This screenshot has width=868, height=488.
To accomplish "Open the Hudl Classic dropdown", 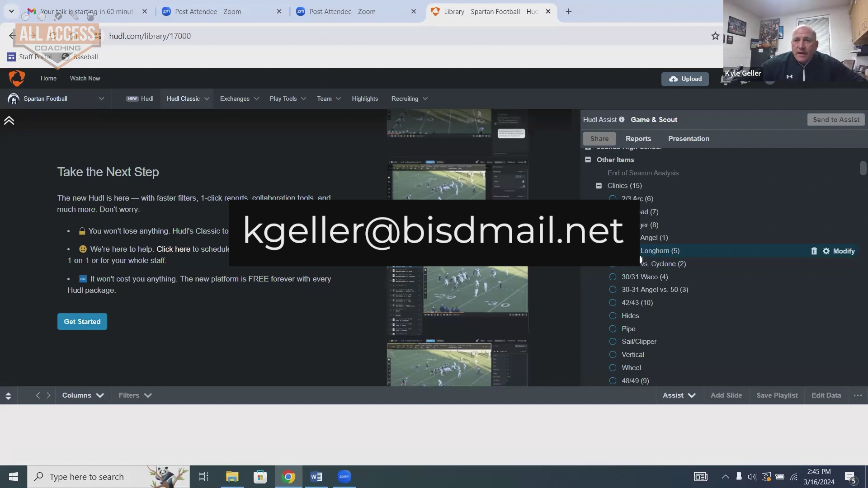I will (x=187, y=99).
